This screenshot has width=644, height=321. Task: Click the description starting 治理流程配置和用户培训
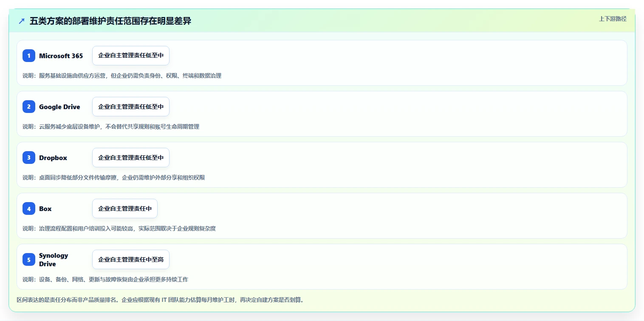coord(119,228)
